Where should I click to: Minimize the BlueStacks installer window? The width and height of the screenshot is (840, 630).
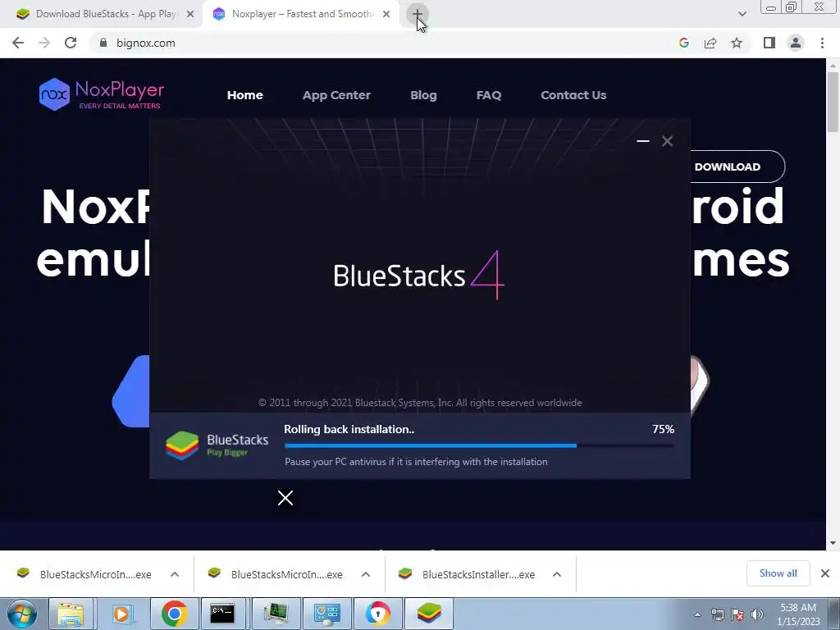tap(643, 141)
